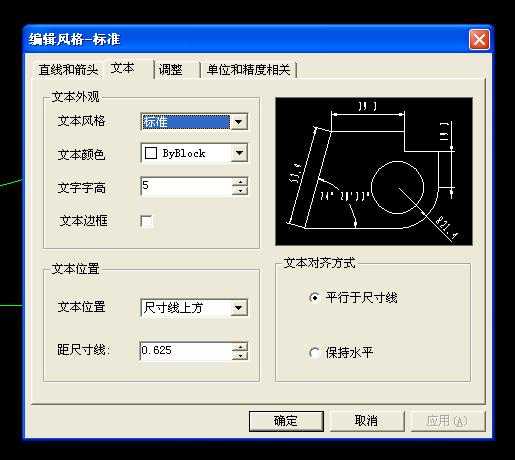Click the 确定 button
The height and width of the screenshot is (460, 515).
286,421
